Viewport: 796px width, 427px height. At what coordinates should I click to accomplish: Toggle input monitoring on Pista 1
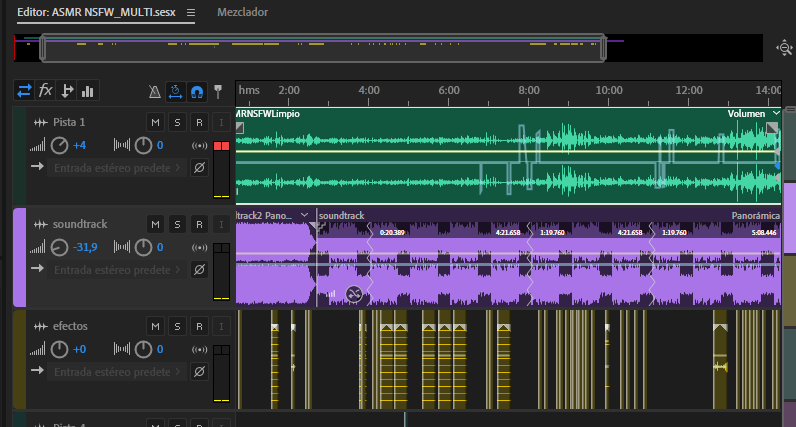pos(221,122)
